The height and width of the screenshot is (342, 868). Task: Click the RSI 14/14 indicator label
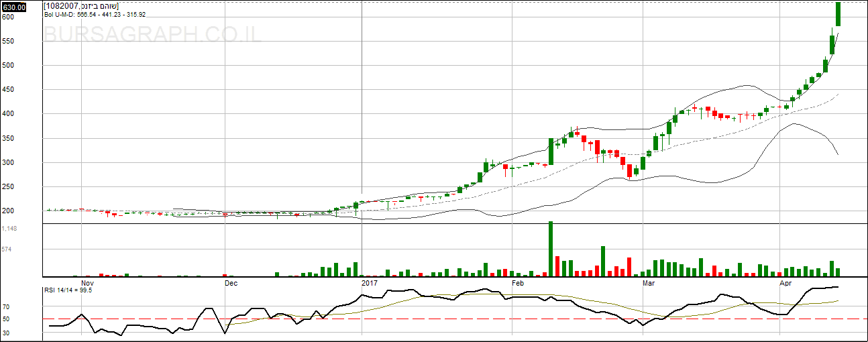[x=68, y=290]
